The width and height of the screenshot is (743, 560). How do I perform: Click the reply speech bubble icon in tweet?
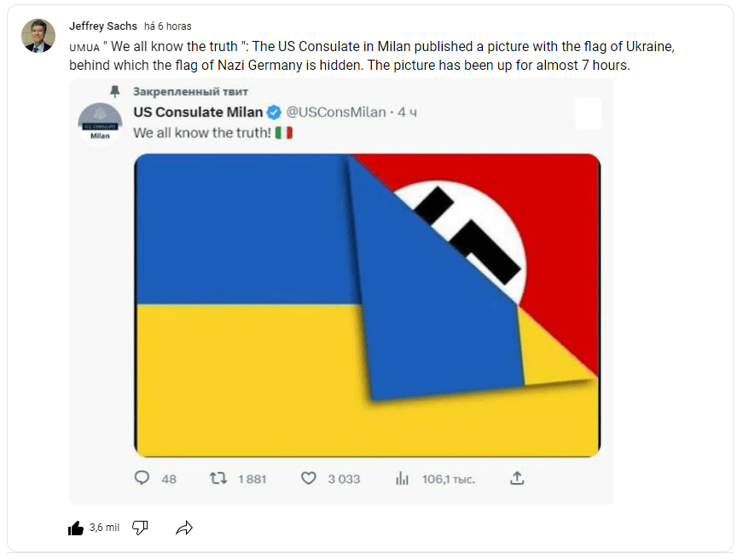pyautogui.click(x=142, y=479)
